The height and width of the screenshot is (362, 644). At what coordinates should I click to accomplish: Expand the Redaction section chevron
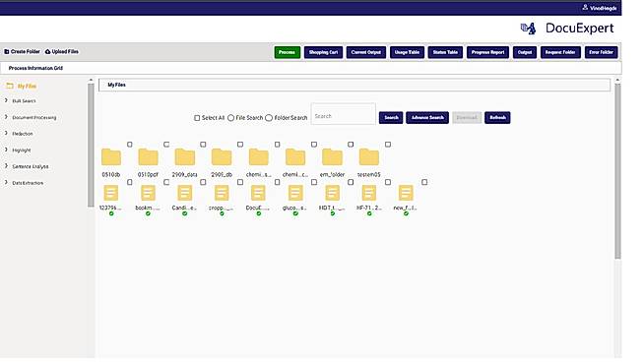point(6,133)
